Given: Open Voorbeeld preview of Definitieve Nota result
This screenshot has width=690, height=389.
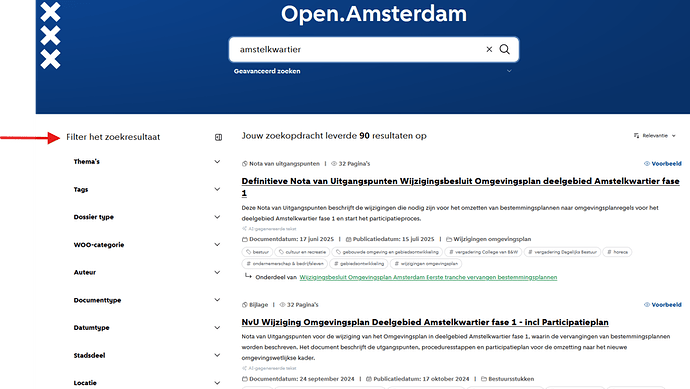Looking at the screenshot, I should (x=663, y=164).
